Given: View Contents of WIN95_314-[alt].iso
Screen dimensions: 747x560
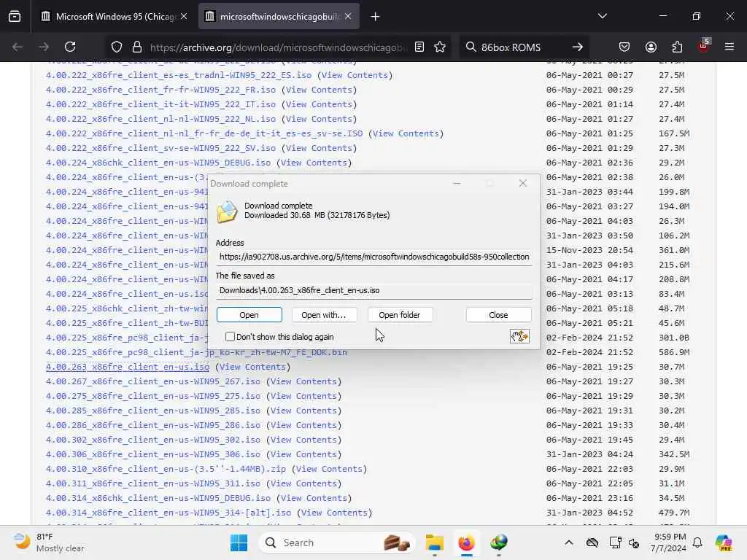Looking at the screenshot, I should [334, 513].
